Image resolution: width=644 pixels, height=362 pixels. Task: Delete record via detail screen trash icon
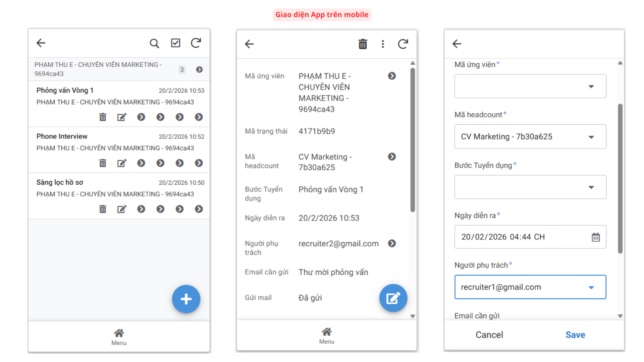coord(363,44)
